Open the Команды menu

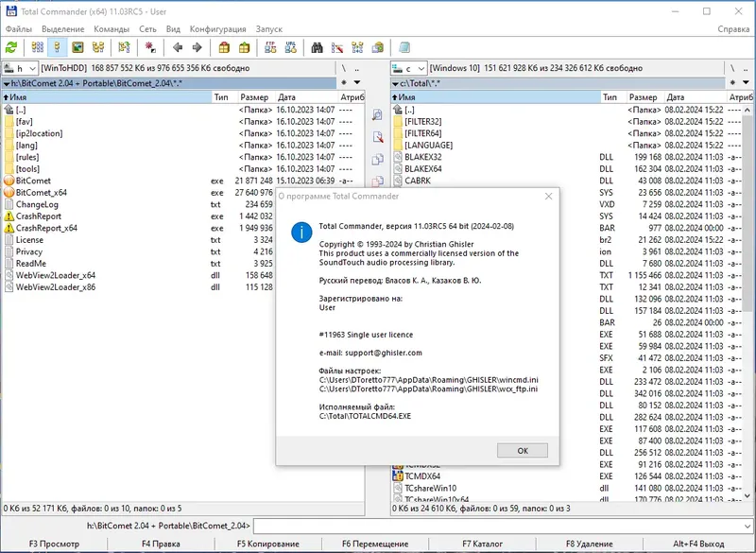coord(112,29)
